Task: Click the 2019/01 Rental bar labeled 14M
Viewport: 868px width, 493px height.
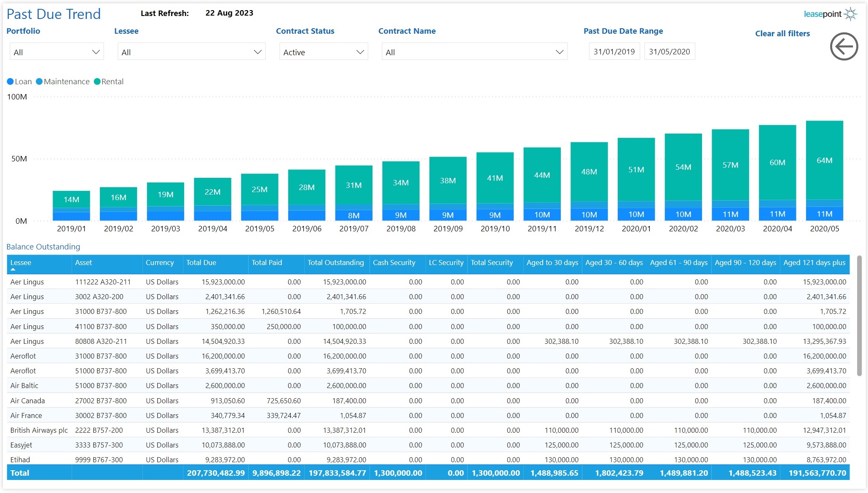Action: (x=71, y=199)
